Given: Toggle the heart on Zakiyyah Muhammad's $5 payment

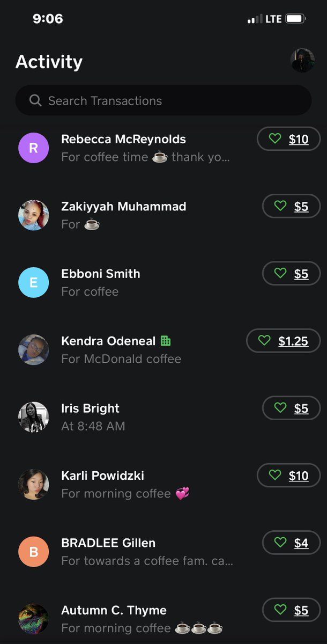Looking at the screenshot, I should [280, 206].
